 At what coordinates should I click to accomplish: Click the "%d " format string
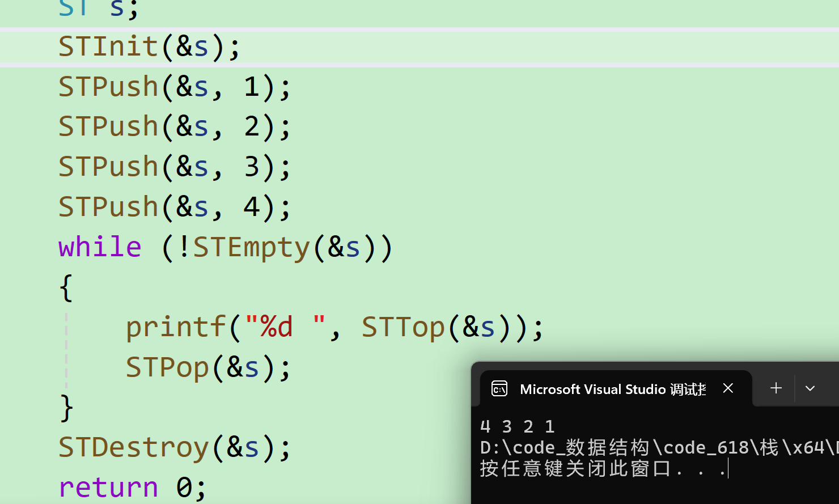(x=285, y=328)
